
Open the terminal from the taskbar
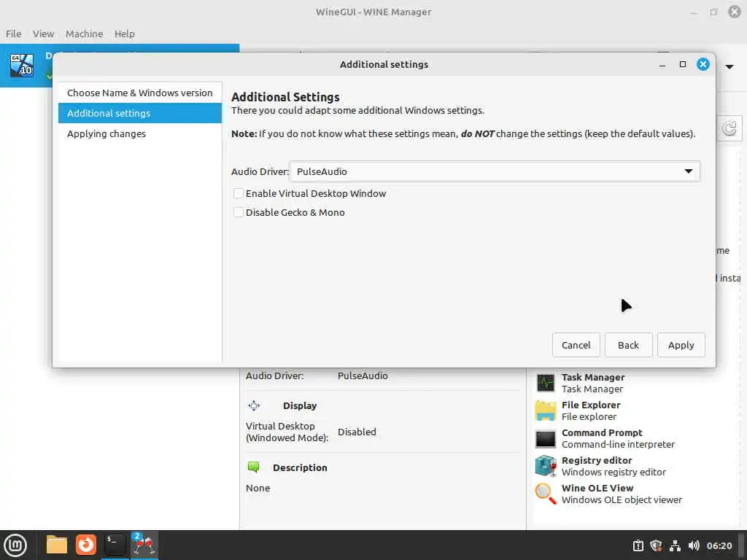pos(115,545)
